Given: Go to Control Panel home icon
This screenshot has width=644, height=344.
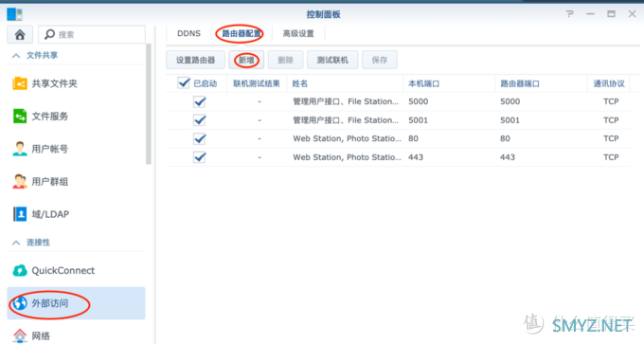Looking at the screenshot, I should (x=20, y=34).
